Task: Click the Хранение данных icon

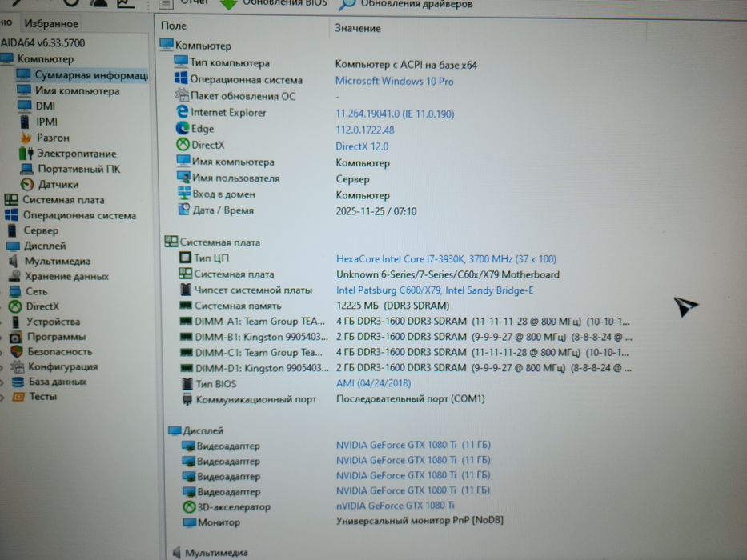Action: click(x=14, y=276)
